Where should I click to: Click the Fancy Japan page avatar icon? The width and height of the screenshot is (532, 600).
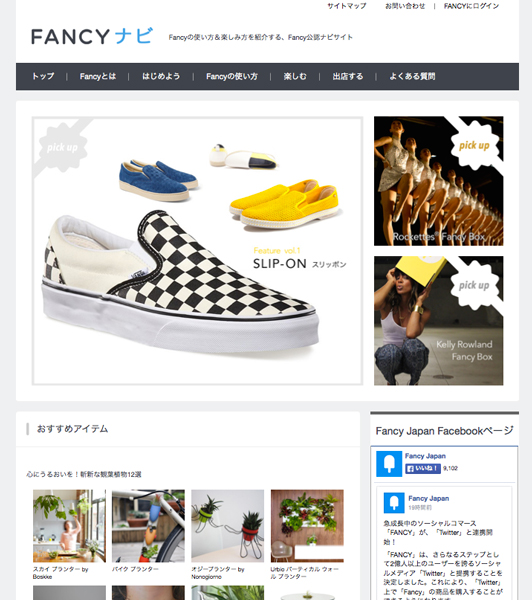pos(389,464)
